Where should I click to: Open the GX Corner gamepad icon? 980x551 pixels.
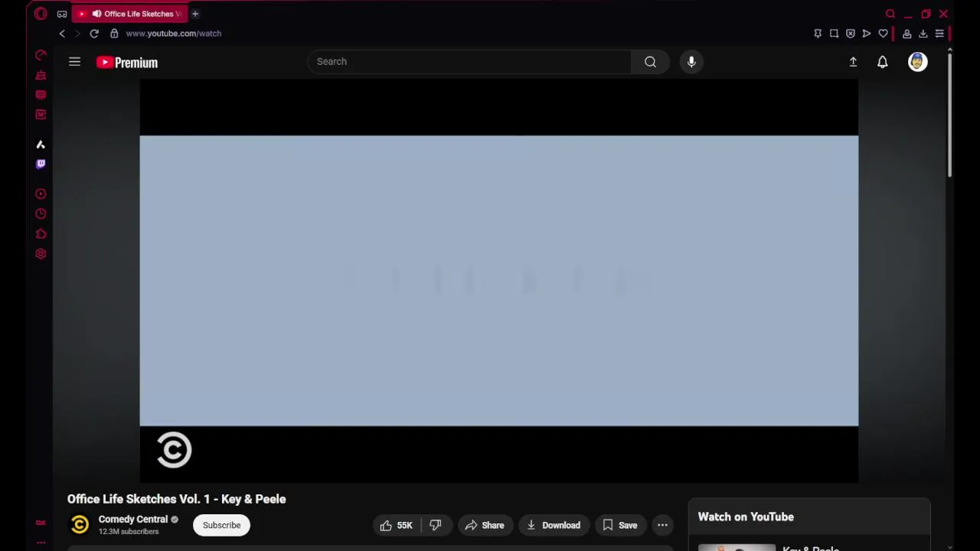coord(62,14)
